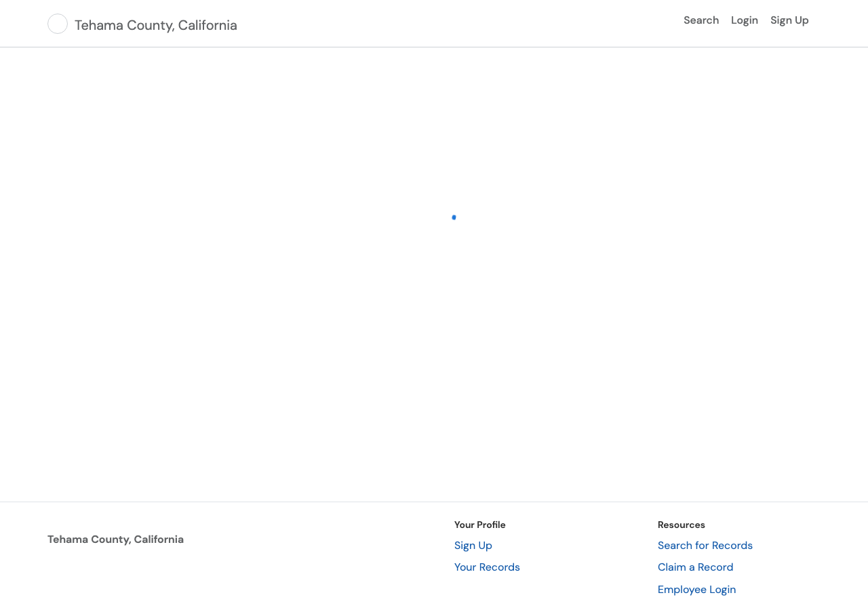Open the Claim a Record link
The width and height of the screenshot is (868, 610).
tap(696, 567)
